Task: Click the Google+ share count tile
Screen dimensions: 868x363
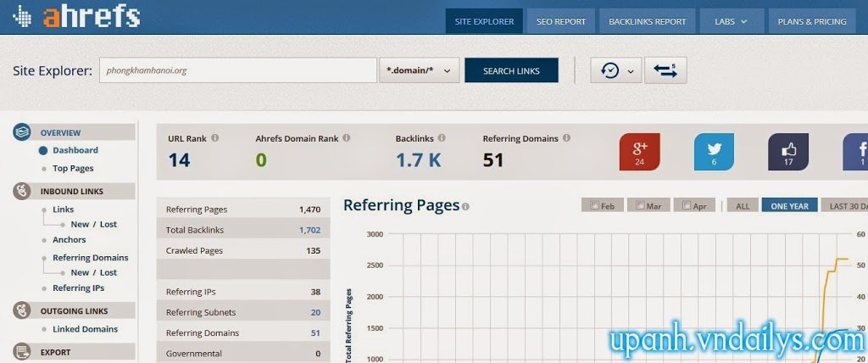Action: click(x=639, y=152)
